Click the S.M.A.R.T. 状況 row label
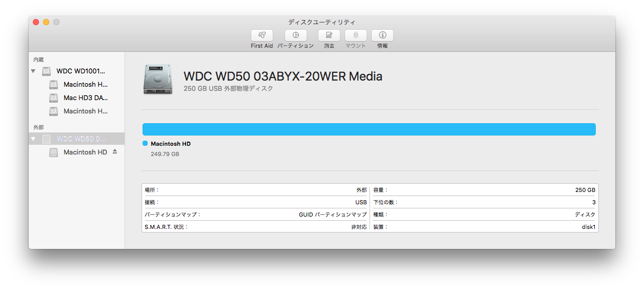 (166, 227)
